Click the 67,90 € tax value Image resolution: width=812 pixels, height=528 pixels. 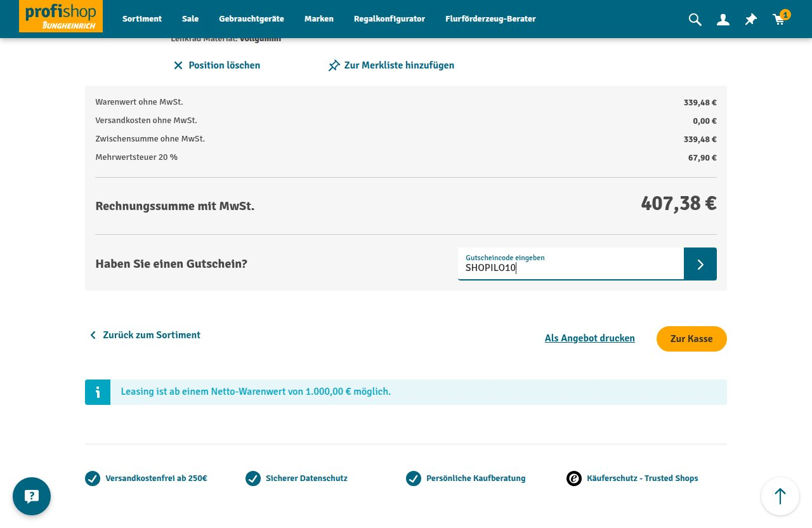[x=702, y=158]
